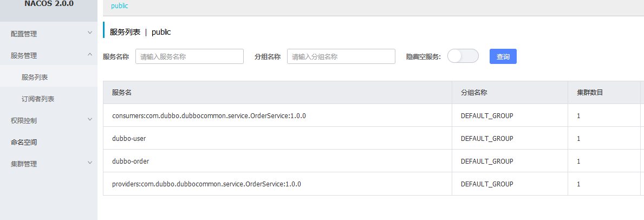Select the dubbo-order service name
The image size is (644, 220).
[131, 161]
